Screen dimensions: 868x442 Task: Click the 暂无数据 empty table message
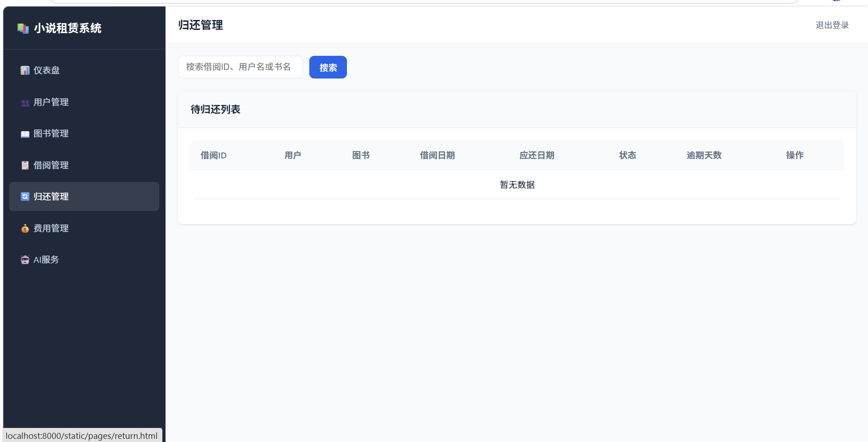[x=517, y=185]
